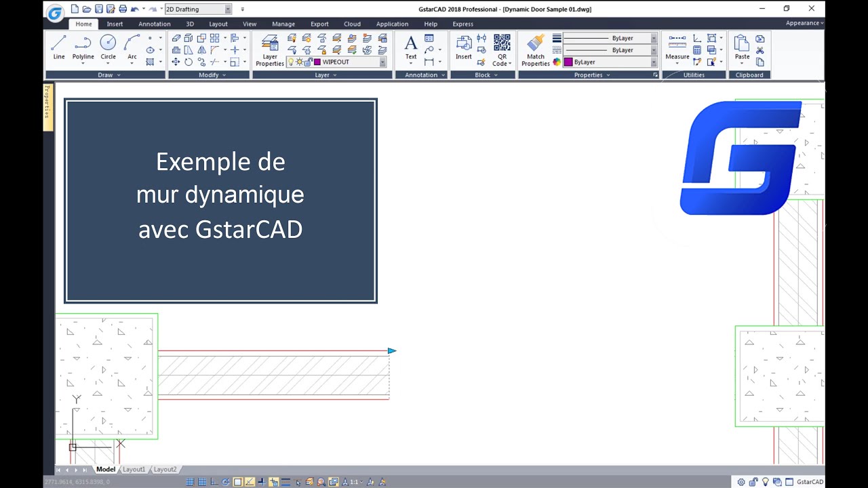Expand the Modify panel
868x488 pixels.
coord(212,75)
